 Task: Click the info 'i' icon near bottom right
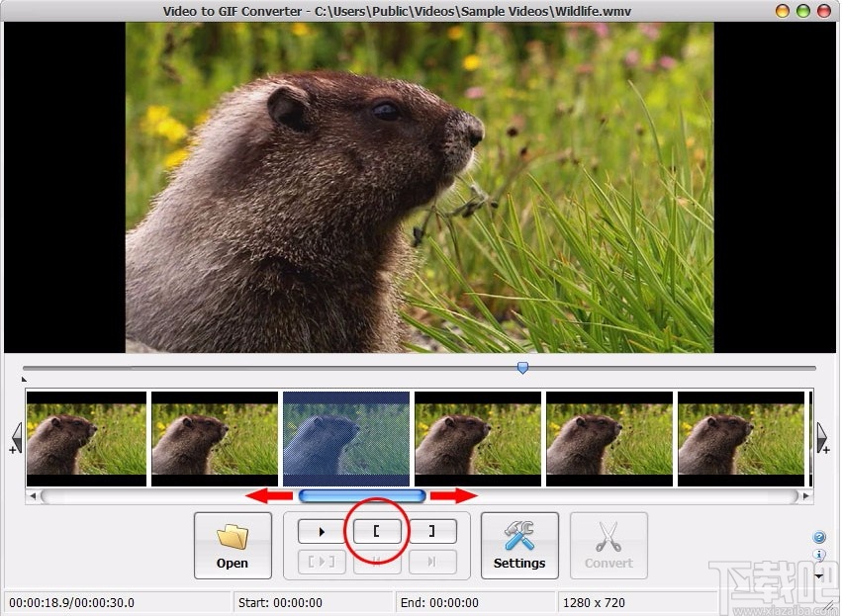click(x=818, y=554)
